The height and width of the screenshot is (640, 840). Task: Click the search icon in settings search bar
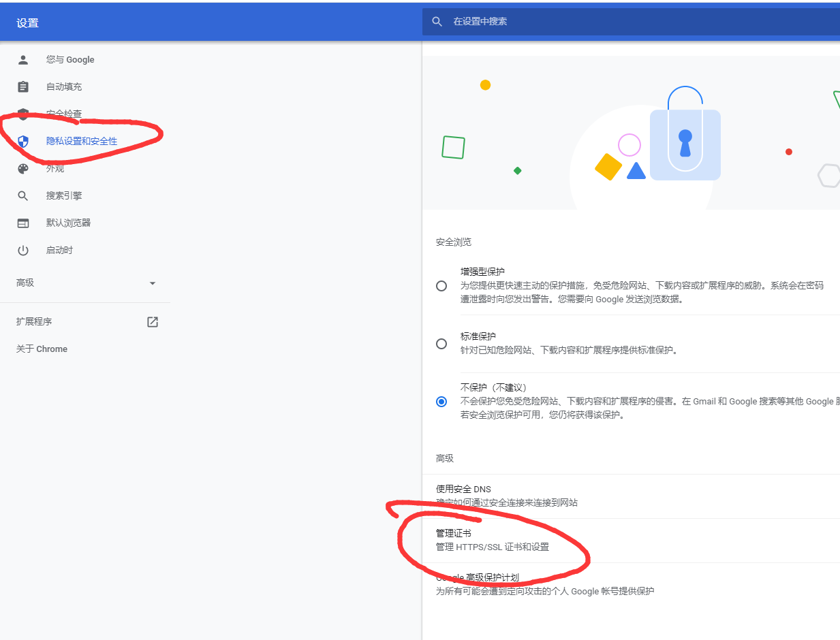pyautogui.click(x=437, y=22)
